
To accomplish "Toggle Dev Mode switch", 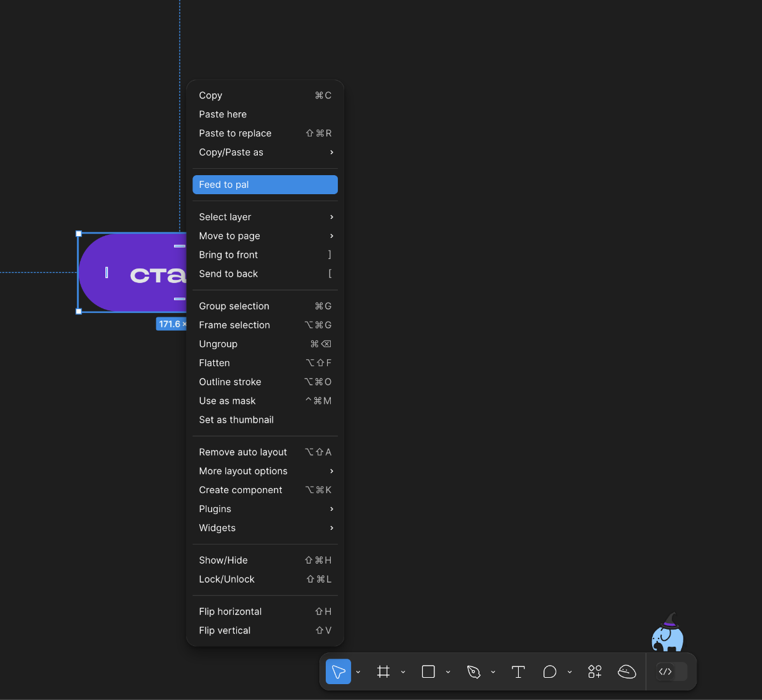I will [672, 671].
